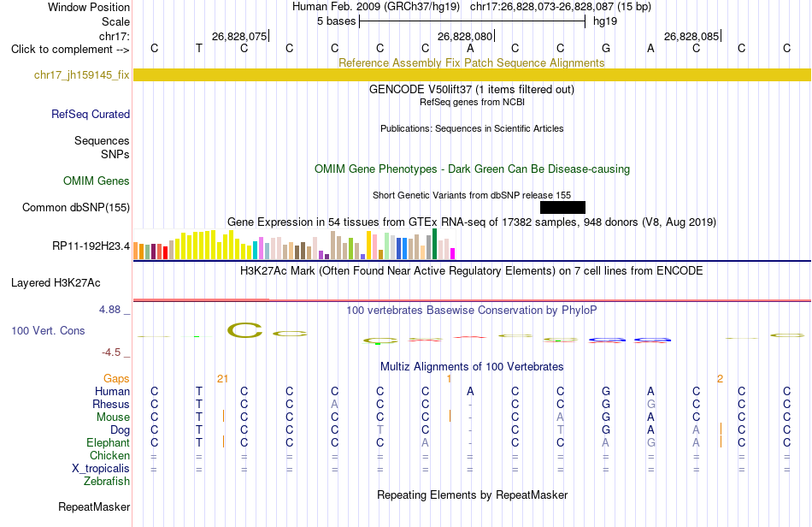
Task: Select the Chicken species row label
Action: tap(109, 455)
